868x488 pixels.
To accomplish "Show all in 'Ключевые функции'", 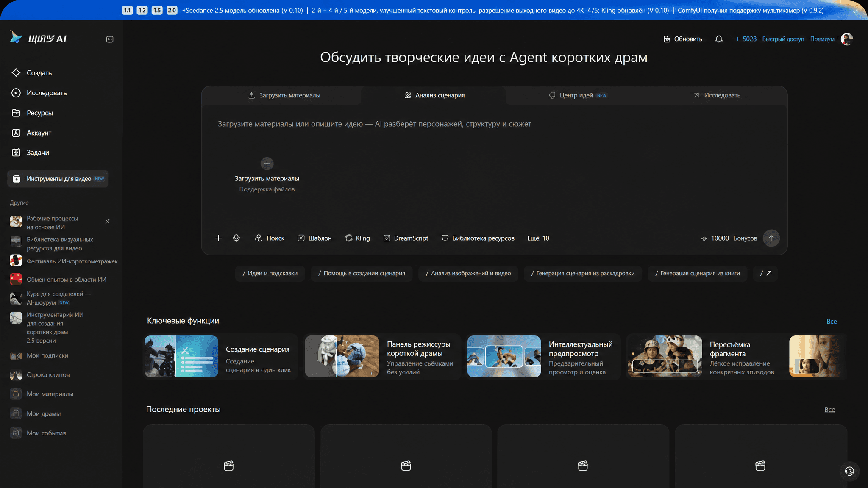I will (832, 322).
